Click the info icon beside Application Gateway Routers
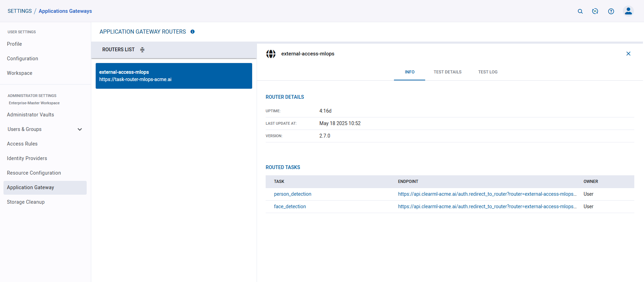This screenshot has height=282, width=644. (192, 32)
